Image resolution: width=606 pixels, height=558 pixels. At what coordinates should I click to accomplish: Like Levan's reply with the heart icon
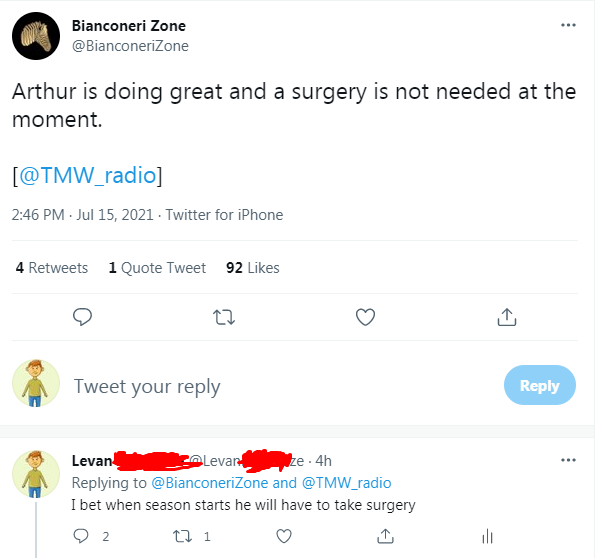pyautogui.click(x=284, y=537)
